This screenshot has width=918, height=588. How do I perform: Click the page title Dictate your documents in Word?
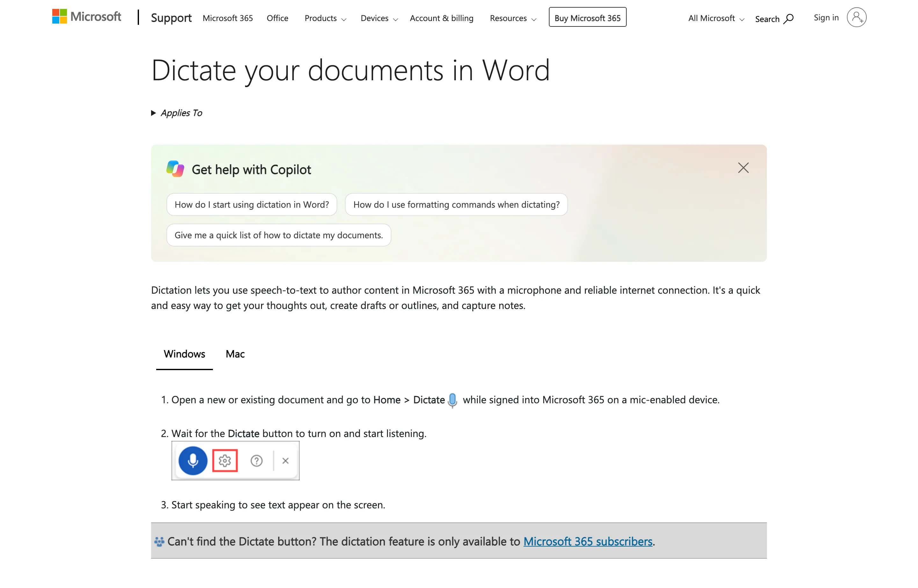pos(350,71)
